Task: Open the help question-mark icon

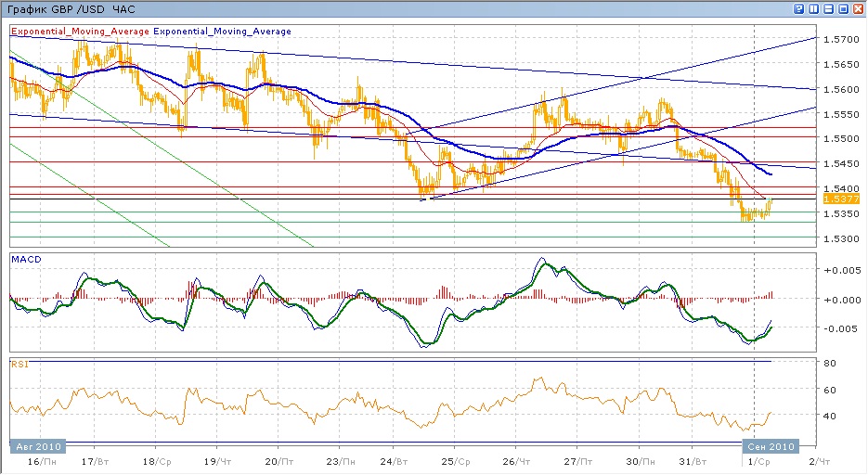Action: coord(799,8)
